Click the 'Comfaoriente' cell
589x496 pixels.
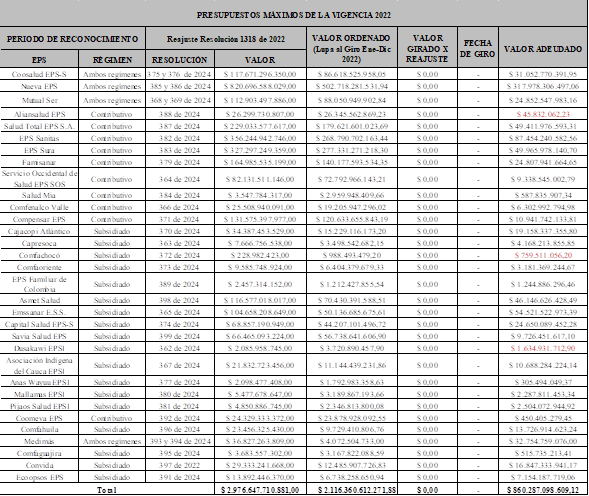click(39, 268)
